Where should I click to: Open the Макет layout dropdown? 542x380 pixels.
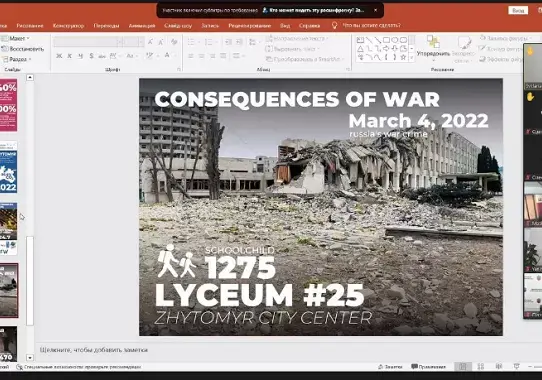[x=16, y=38]
